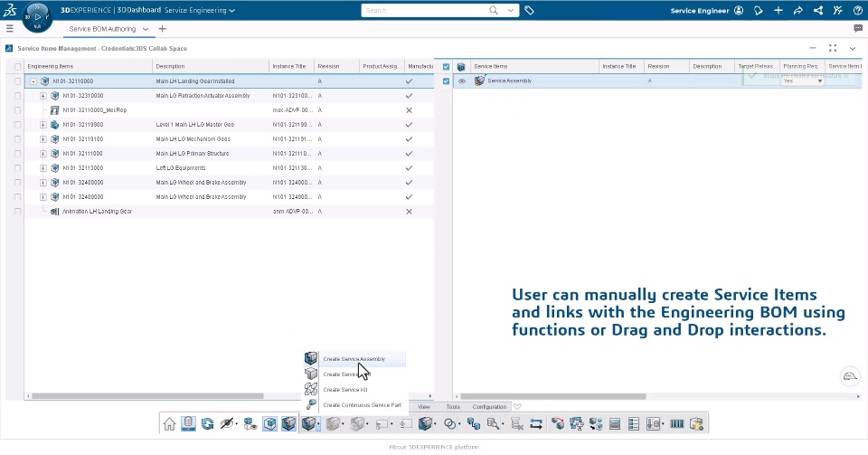Switch to the Tools toolbar tab
The image size is (868, 455).
(x=453, y=407)
